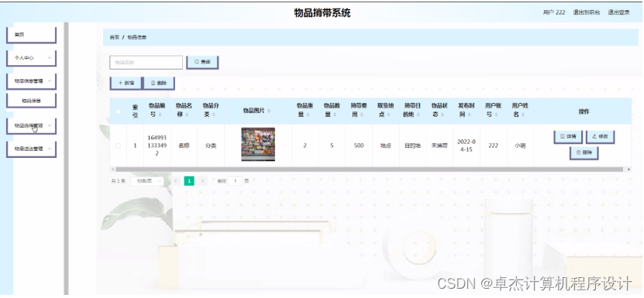This screenshot has width=644, height=298.
Task: Sort by the 物品重量 column sort icon
Action: pyautogui.click(x=308, y=115)
